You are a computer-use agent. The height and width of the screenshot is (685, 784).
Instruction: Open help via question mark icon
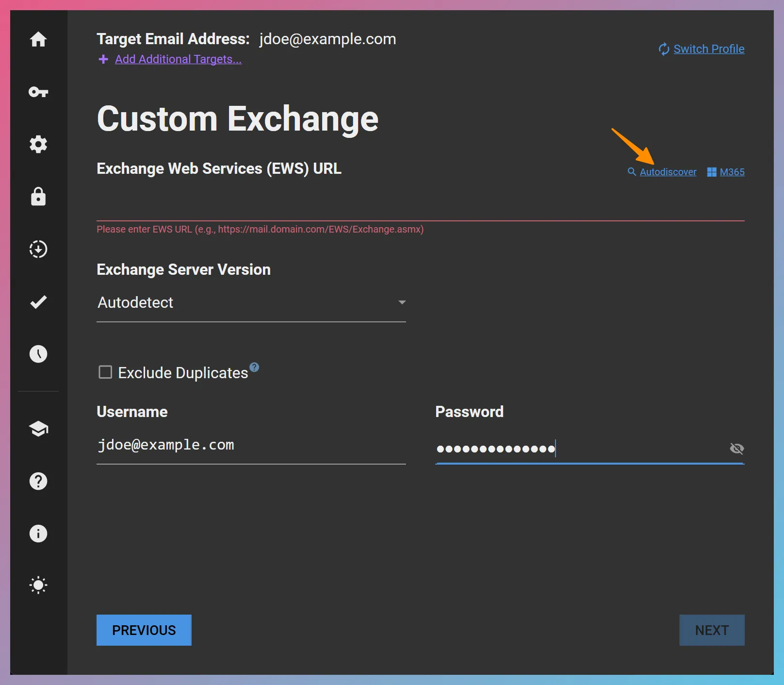coord(38,481)
